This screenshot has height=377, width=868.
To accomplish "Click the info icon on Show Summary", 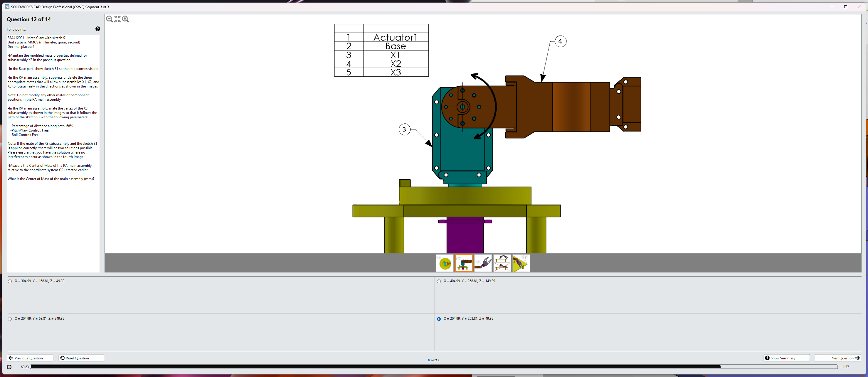I will [x=767, y=358].
